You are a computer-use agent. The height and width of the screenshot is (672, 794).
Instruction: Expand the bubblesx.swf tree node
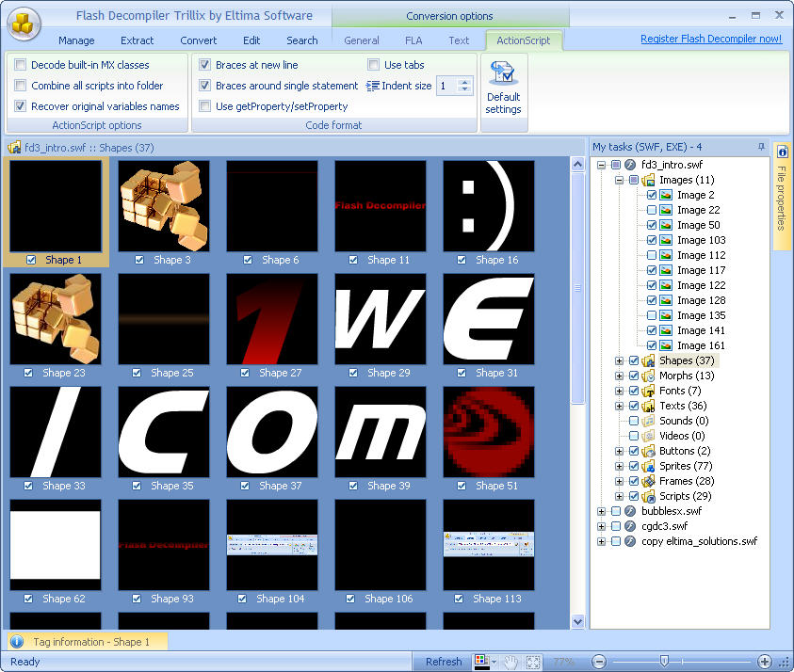[x=601, y=512]
